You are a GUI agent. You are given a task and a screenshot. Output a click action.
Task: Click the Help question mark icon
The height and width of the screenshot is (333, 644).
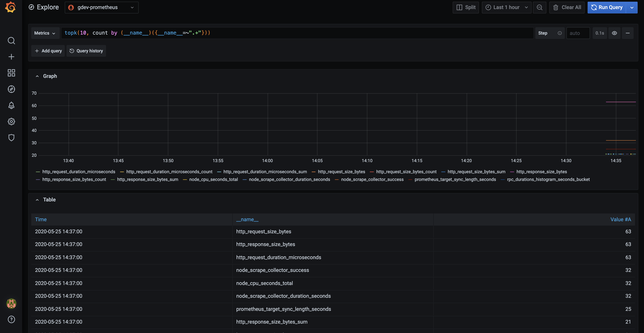point(11,319)
